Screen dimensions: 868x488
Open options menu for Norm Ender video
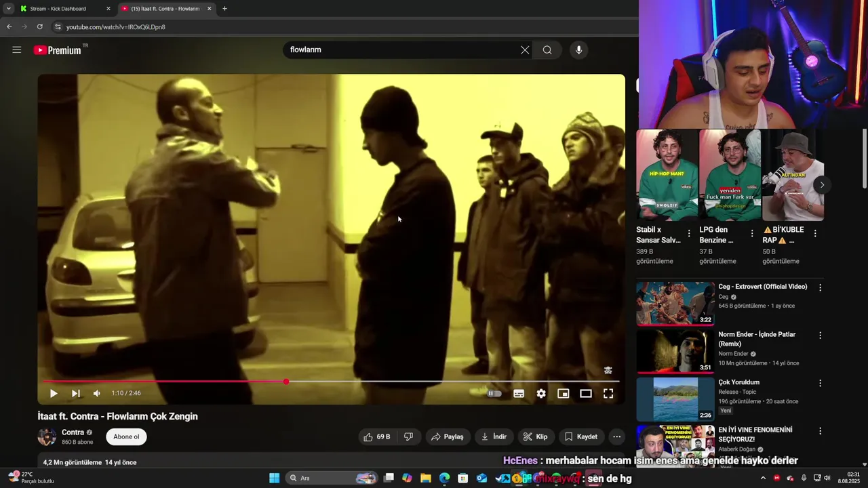[x=820, y=335]
